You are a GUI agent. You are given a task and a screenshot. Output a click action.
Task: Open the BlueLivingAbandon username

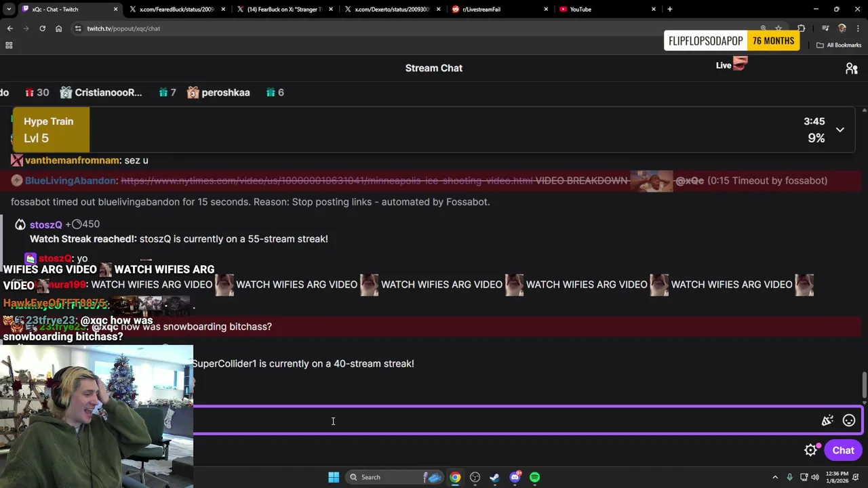(x=71, y=180)
